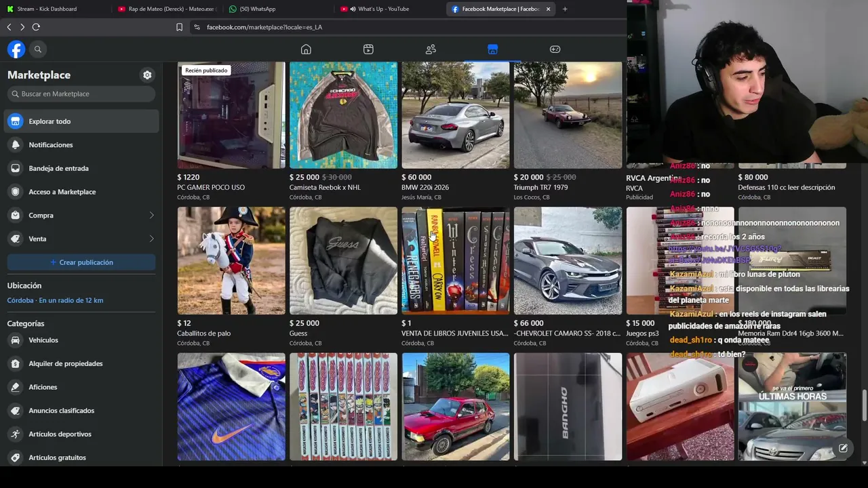Open BMW 220i 2026 listing title

click(x=425, y=188)
